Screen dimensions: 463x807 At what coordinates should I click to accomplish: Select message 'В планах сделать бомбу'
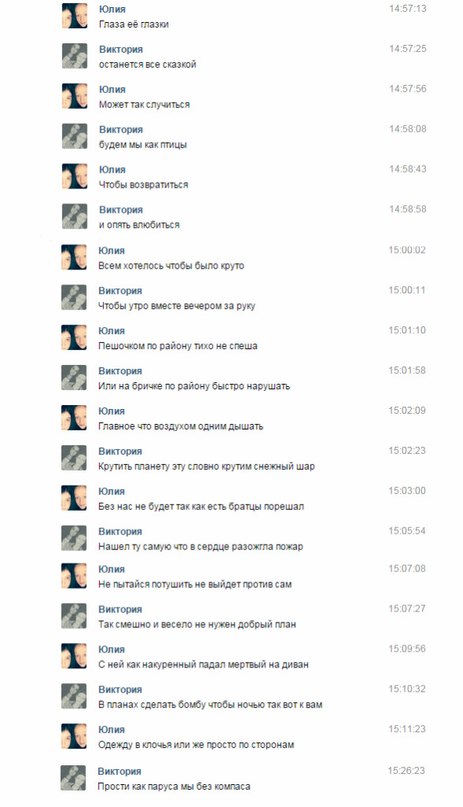pos(210,705)
